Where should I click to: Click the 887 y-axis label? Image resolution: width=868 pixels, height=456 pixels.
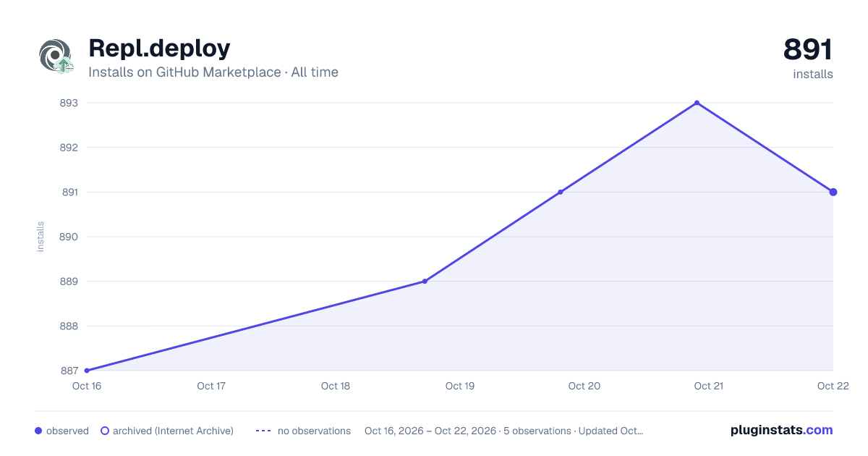pos(69,371)
